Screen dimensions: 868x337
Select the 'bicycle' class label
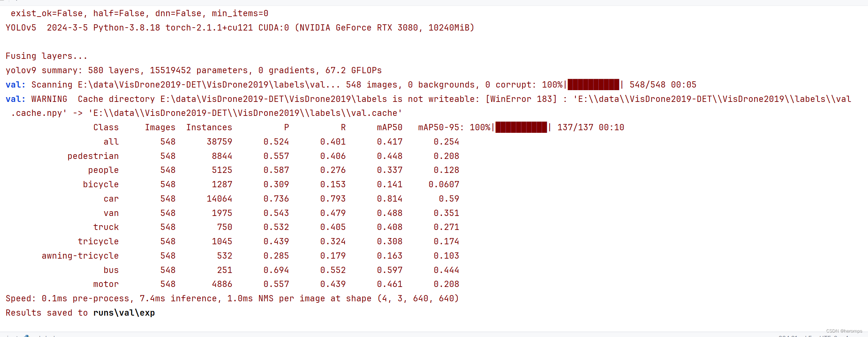(x=101, y=184)
